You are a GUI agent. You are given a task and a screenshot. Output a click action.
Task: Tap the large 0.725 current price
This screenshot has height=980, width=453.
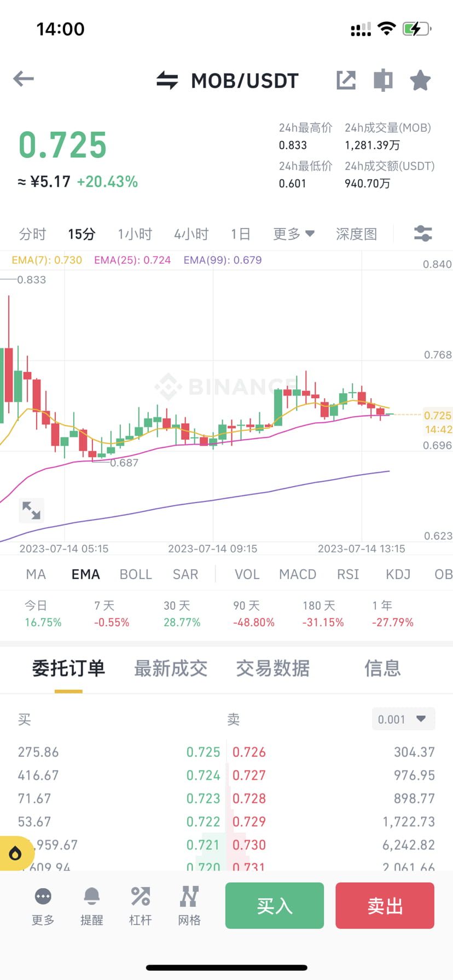[63, 145]
